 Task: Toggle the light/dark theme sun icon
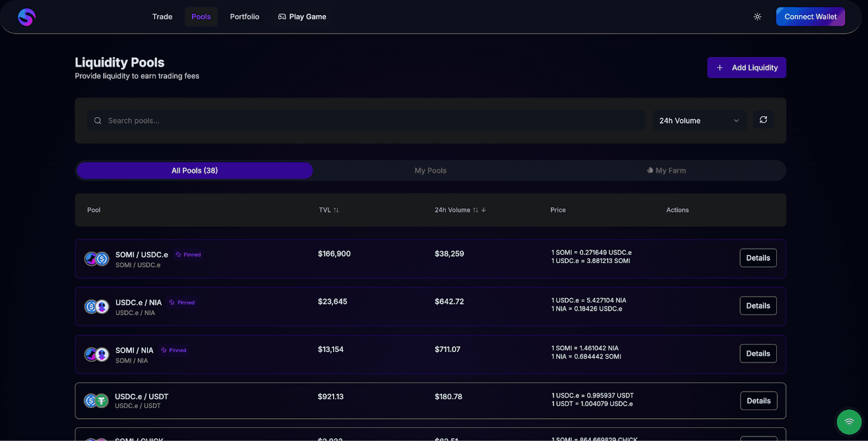757,17
